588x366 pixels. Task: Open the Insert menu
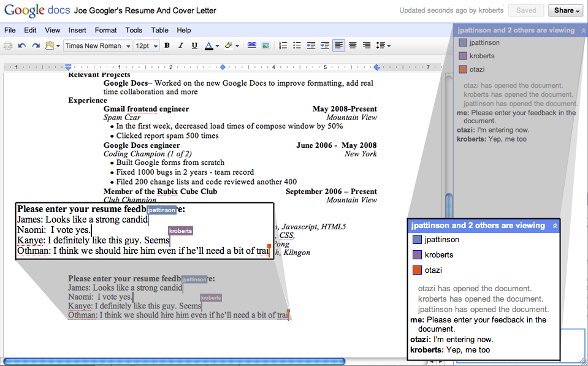click(x=77, y=31)
